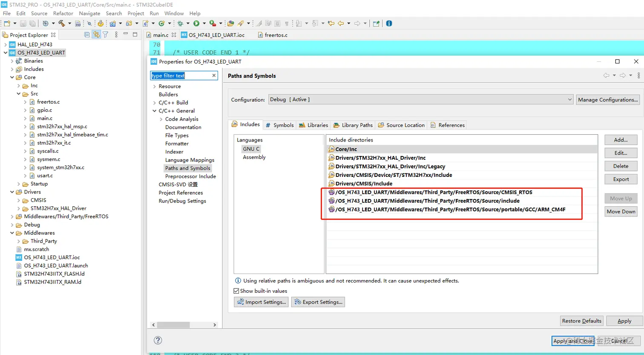Open the Refactor menu
The image size is (644, 355).
tap(63, 13)
